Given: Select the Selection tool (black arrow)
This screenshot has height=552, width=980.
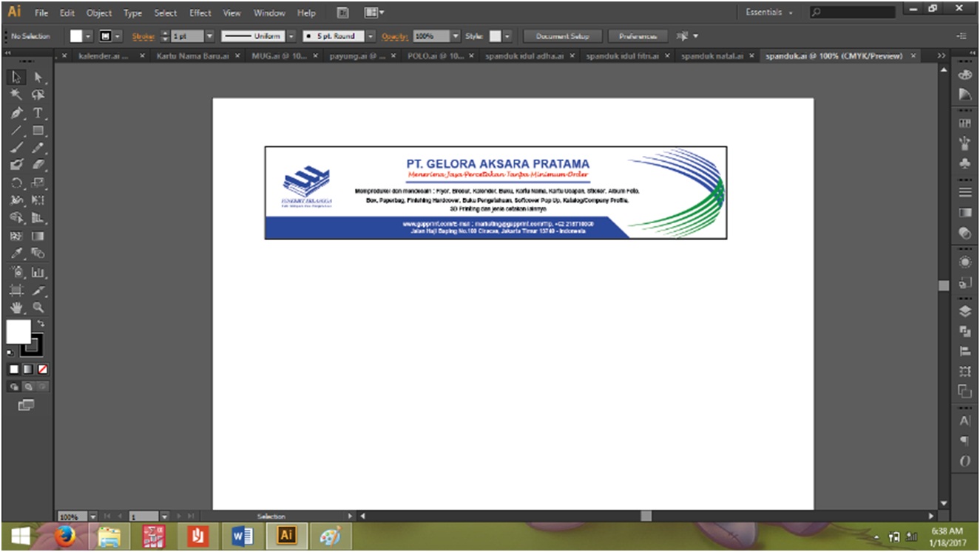Looking at the screenshot, I should pos(18,78).
